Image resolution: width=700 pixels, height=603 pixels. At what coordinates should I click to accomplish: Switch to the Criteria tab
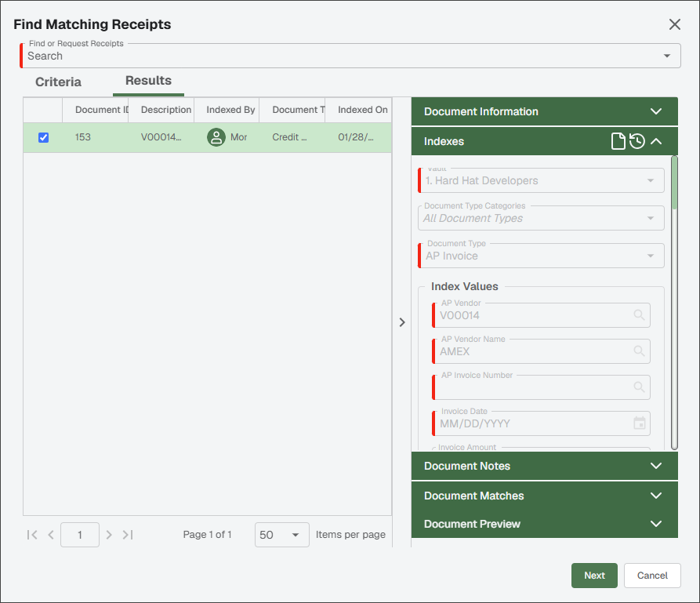point(59,82)
